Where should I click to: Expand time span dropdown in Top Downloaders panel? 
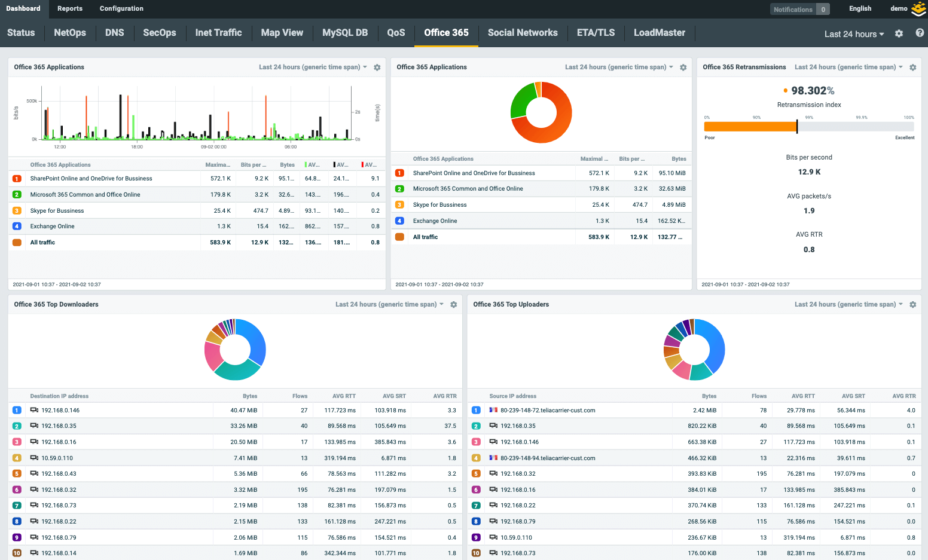(x=389, y=305)
